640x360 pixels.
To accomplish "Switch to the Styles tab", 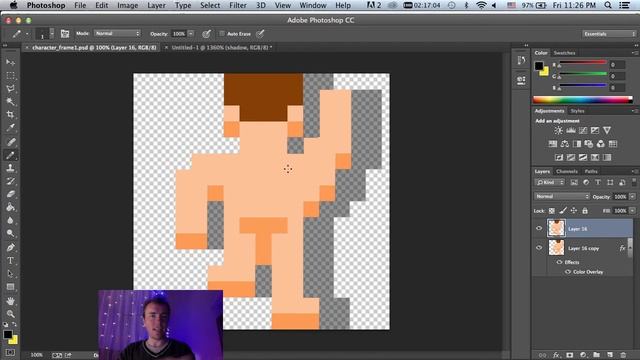I will pyautogui.click(x=577, y=111).
